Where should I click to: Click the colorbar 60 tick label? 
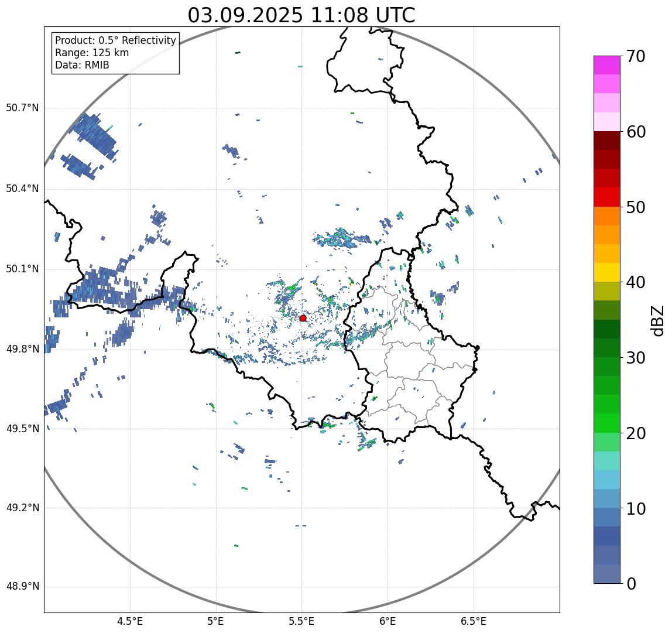point(636,132)
